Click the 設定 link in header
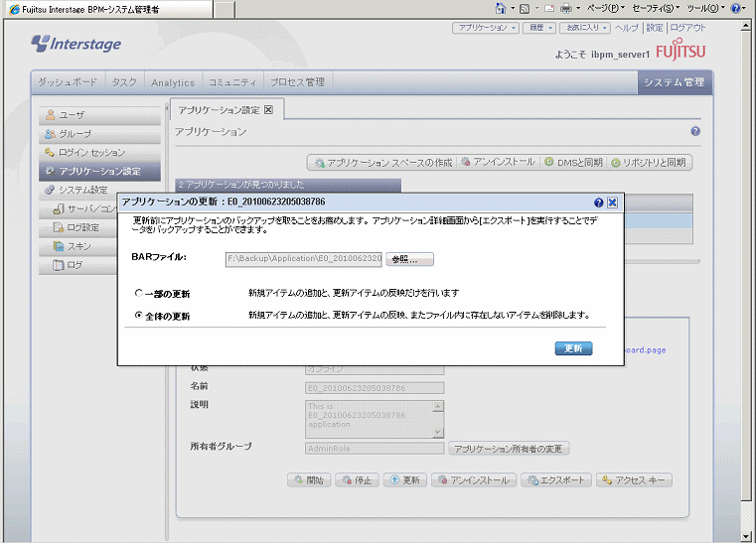Screen dimensions: 756x543 click(655, 28)
